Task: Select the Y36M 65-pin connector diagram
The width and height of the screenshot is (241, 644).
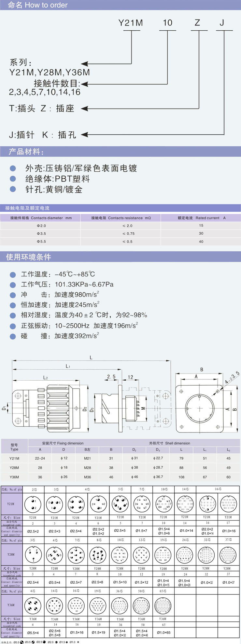Action: (163, 606)
